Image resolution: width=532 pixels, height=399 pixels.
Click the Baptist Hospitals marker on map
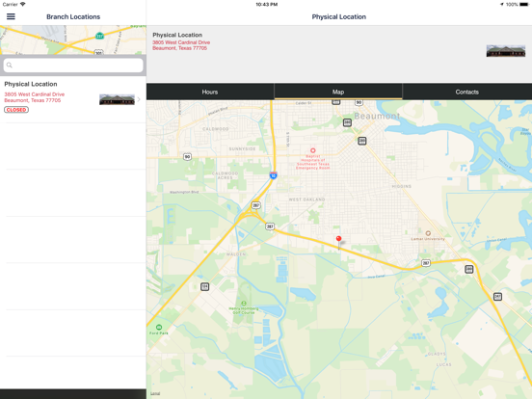[x=313, y=150]
